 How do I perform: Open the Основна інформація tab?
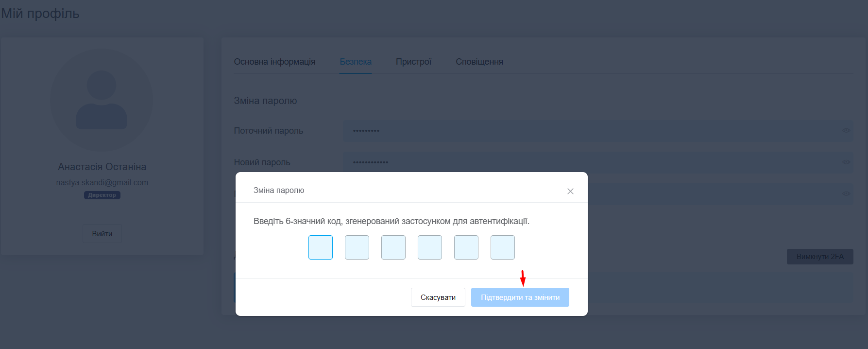[274, 62]
